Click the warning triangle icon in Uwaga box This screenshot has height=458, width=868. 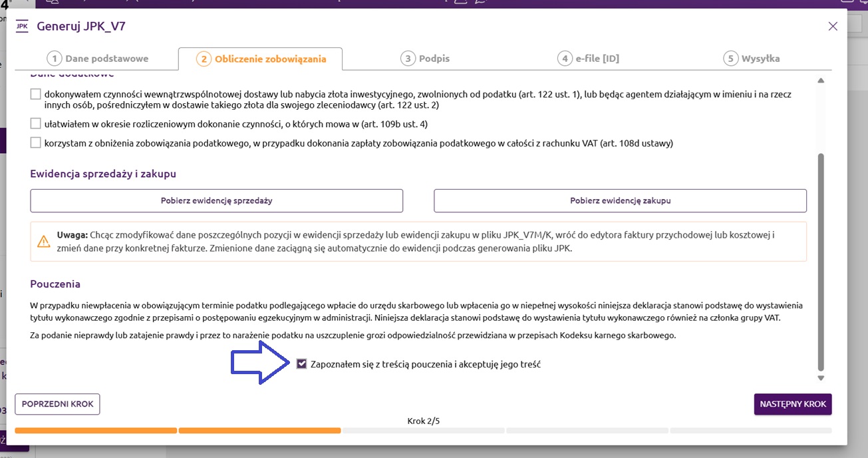pos(44,241)
